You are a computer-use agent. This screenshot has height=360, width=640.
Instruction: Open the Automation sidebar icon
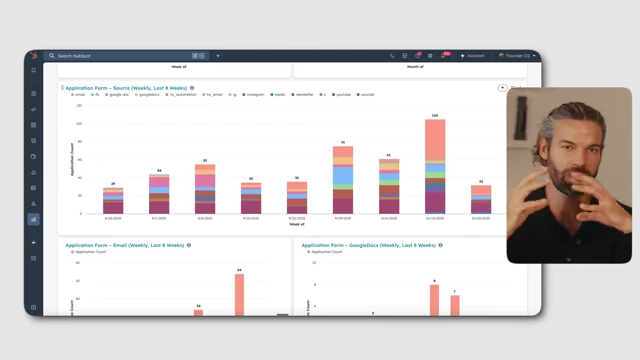coord(33,204)
